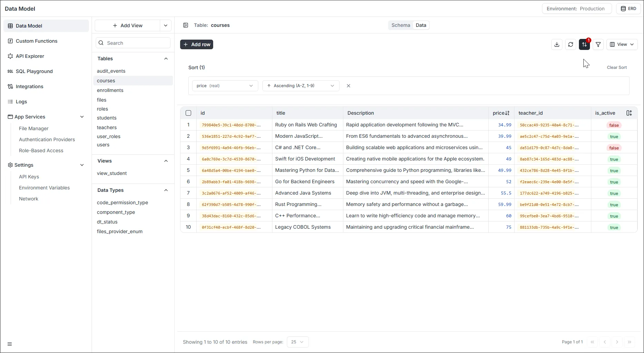Check the select-all rows checkbox
The height and width of the screenshot is (353, 644).
coord(188,113)
